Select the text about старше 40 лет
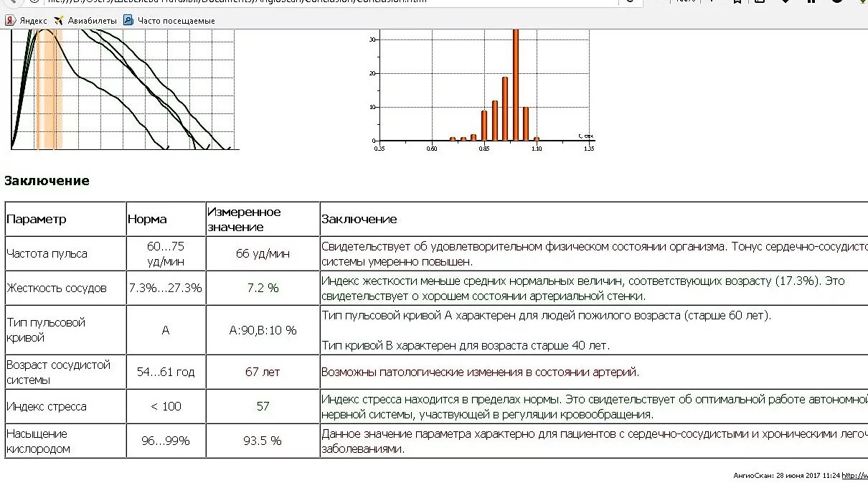The image size is (868, 488). 466,345
